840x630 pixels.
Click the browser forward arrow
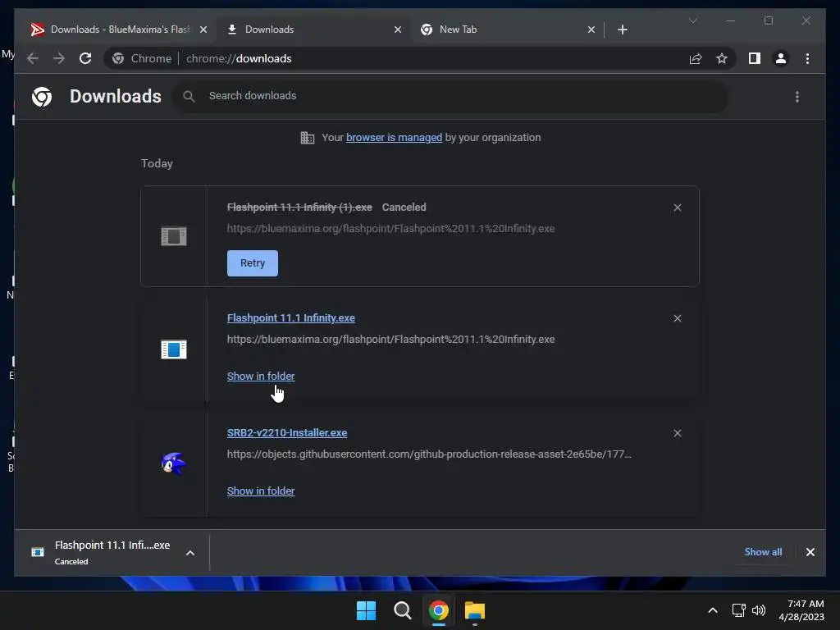point(59,58)
